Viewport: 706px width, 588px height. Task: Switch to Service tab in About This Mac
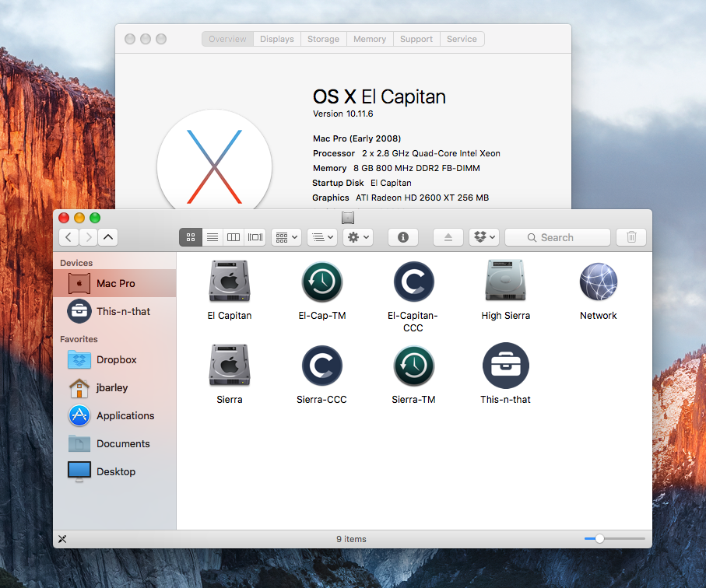tap(462, 39)
